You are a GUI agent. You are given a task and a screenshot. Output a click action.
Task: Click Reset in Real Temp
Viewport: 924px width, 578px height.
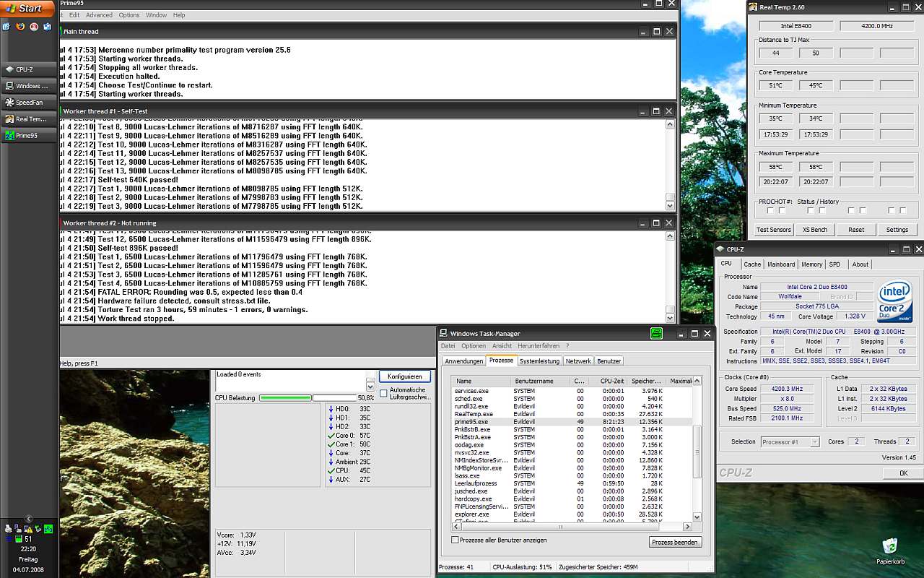pos(856,230)
